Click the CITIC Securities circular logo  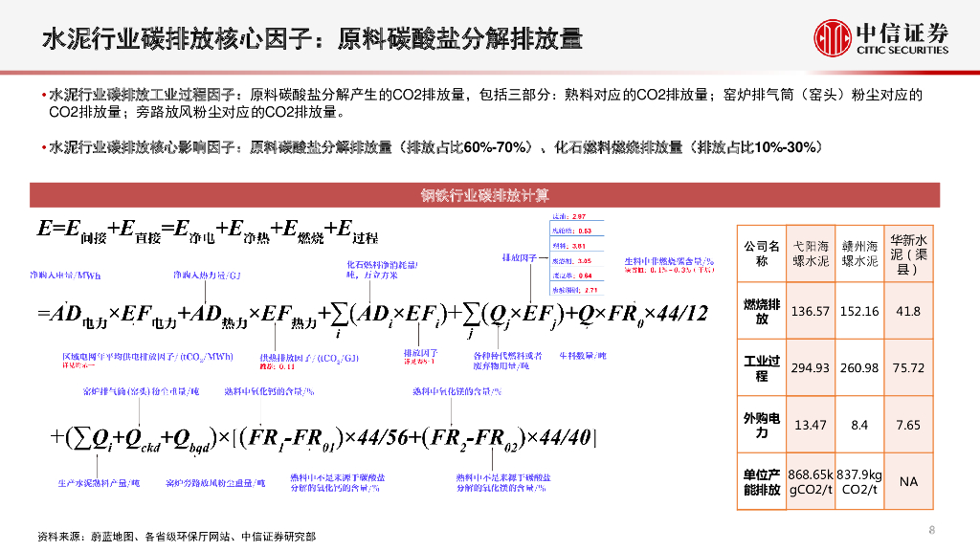(833, 36)
